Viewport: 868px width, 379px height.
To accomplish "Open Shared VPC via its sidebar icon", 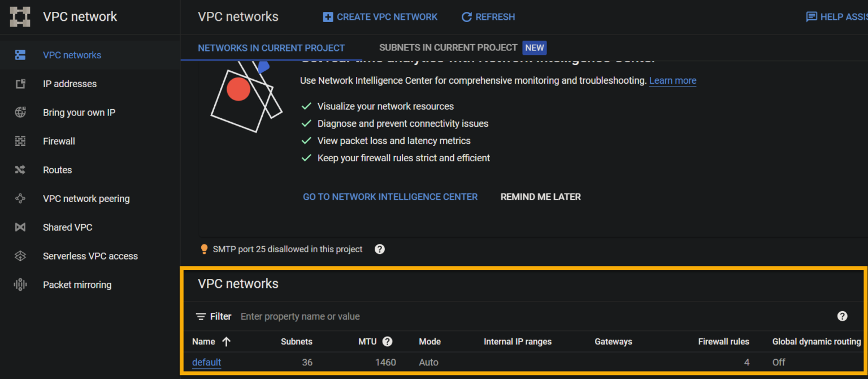I will click(x=20, y=227).
